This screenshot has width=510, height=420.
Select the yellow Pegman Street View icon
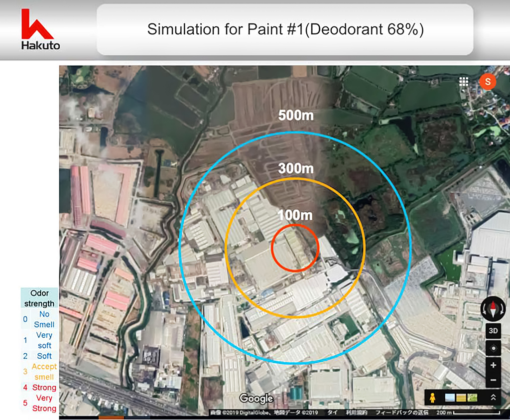pos(432,397)
